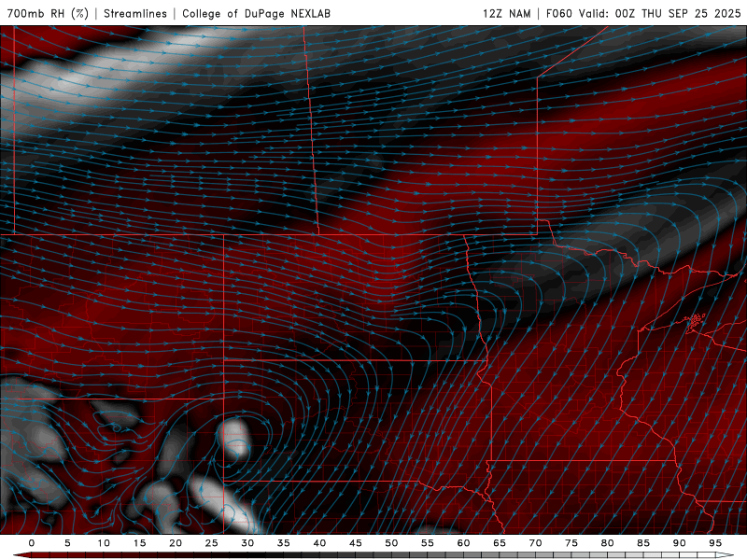Click the colorbar label "95"
This screenshot has width=747, height=560.
(715, 543)
